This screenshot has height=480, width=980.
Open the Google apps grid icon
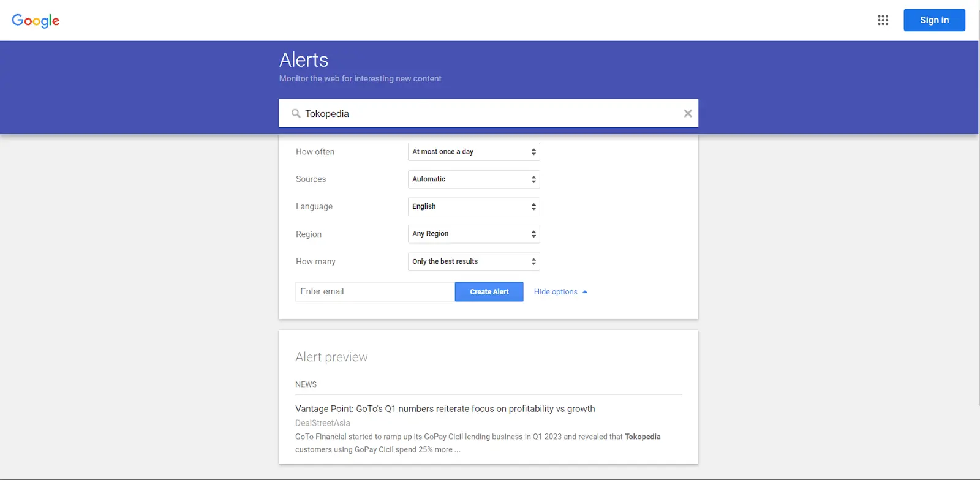coord(883,20)
